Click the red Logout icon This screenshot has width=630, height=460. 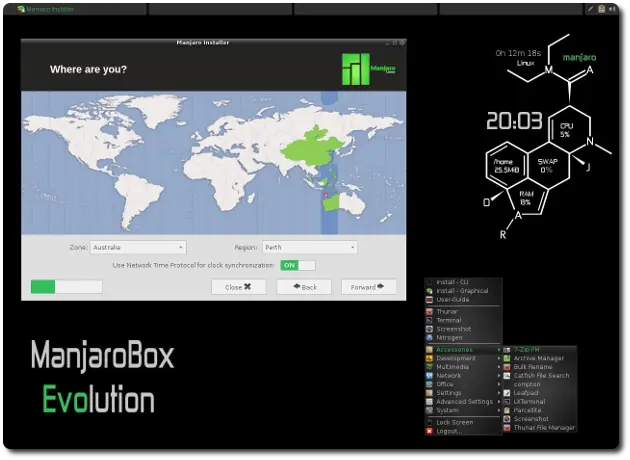point(430,431)
